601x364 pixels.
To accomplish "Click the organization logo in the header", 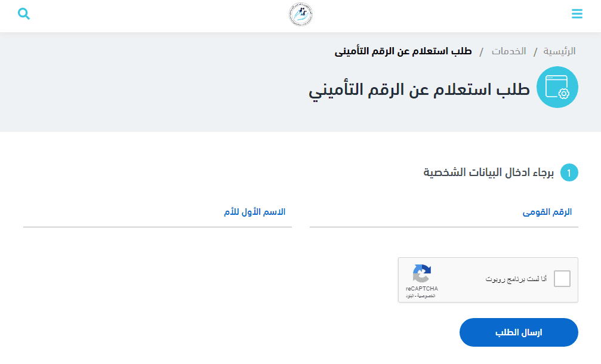I will click(301, 14).
